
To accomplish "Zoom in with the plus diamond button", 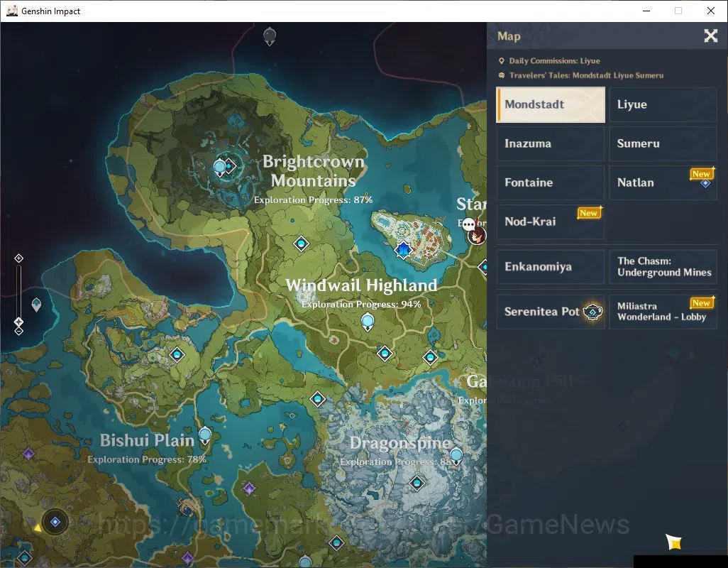I will pos(18,258).
